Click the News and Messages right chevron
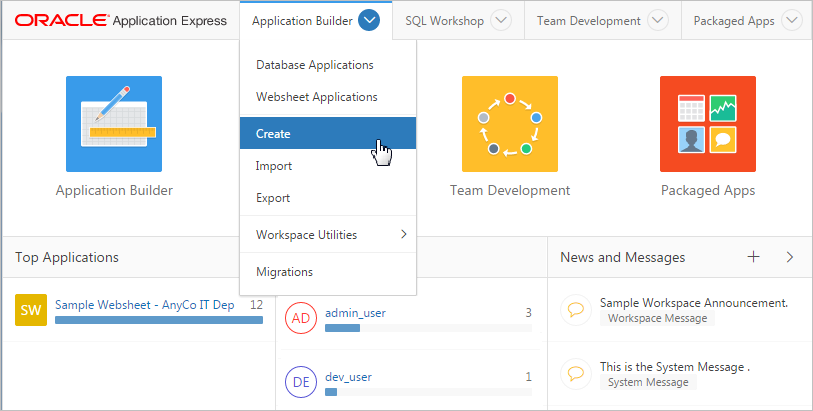 [789, 257]
